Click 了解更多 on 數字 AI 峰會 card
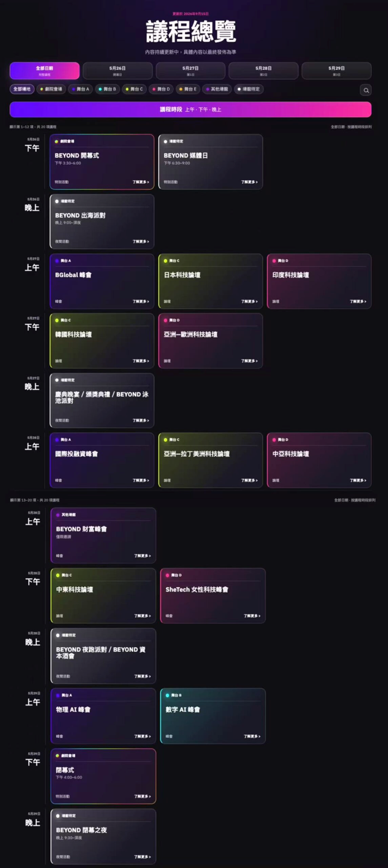Viewport: 388px width, 868px height. click(252, 737)
